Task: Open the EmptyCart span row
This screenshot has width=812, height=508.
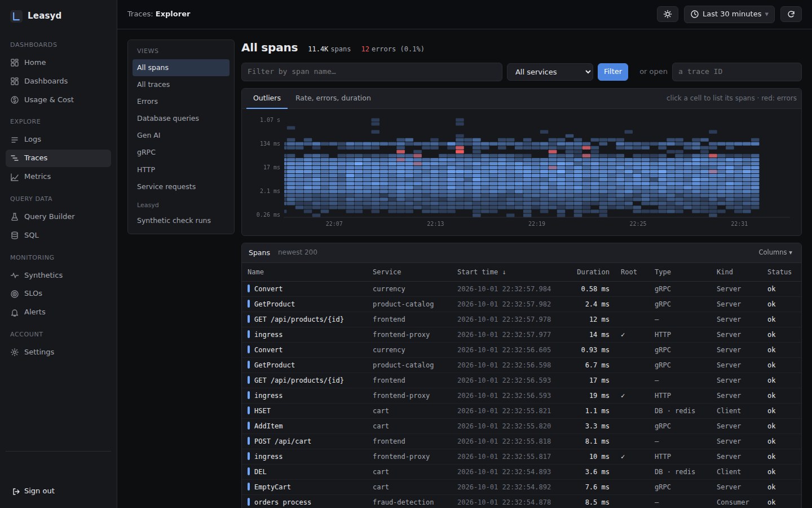Action: [x=522, y=487]
